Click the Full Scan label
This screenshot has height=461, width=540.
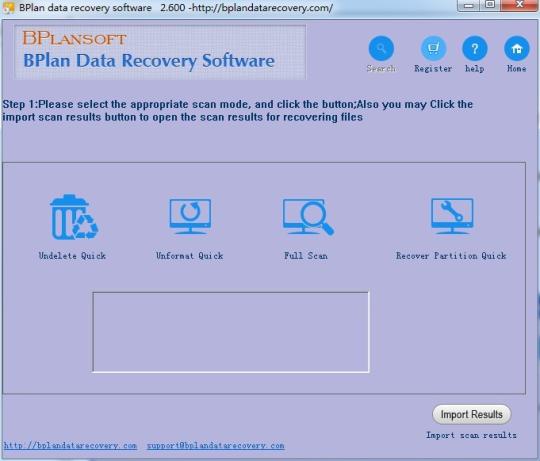tap(306, 255)
